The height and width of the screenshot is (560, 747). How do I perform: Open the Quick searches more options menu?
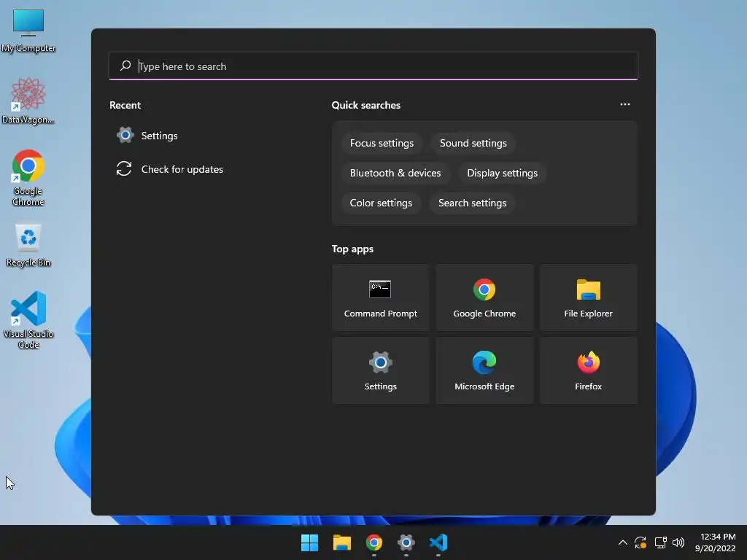(x=625, y=104)
